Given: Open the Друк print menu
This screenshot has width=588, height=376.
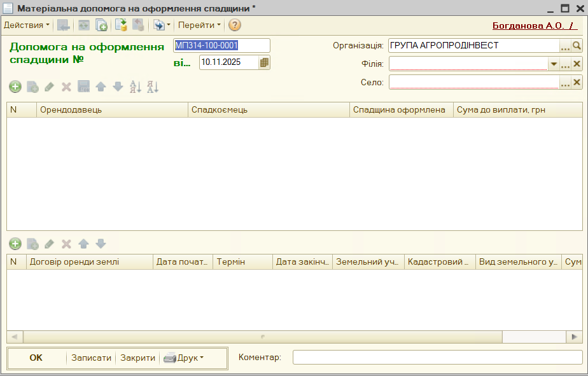Looking at the screenshot, I should 184,358.
